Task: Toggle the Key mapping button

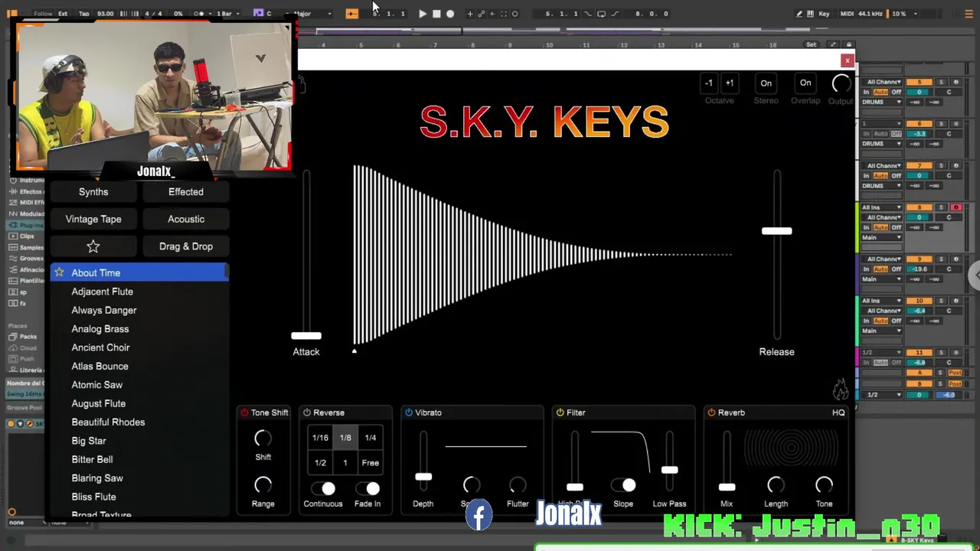Action: pyautogui.click(x=824, y=14)
